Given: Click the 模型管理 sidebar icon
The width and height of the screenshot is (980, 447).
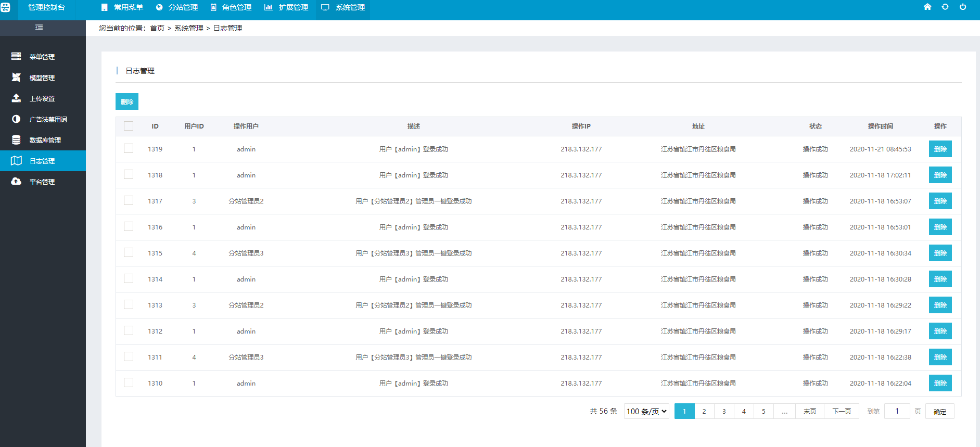Looking at the screenshot, I should tap(16, 77).
